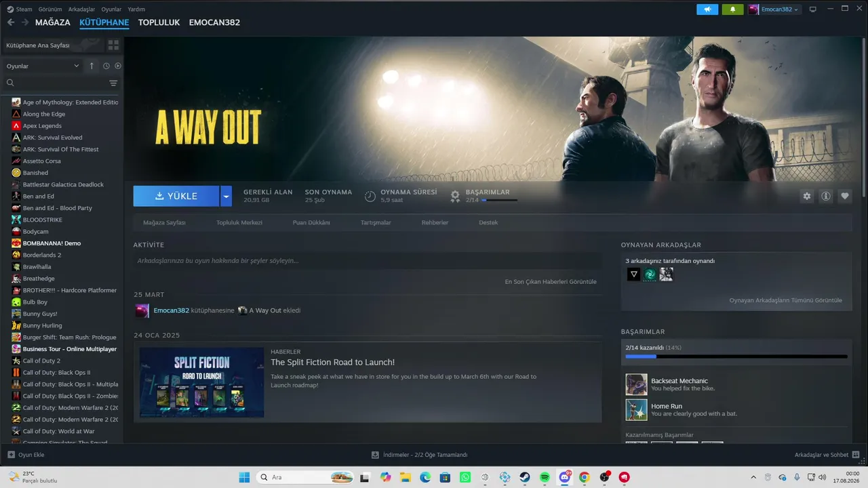The image size is (868, 488).
Task: Open the Topluluk Merkezi link
Action: 239,222
